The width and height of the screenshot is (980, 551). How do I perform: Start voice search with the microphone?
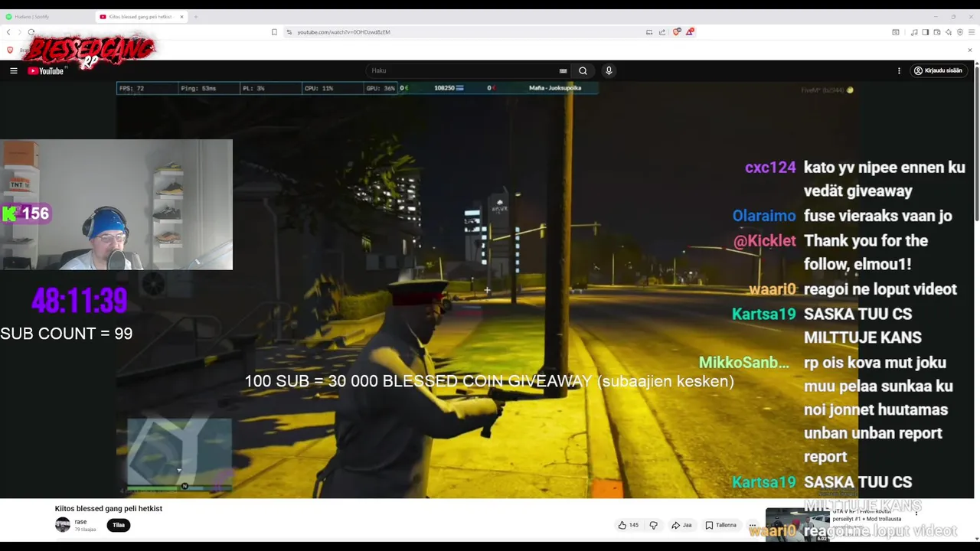pyautogui.click(x=609, y=70)
